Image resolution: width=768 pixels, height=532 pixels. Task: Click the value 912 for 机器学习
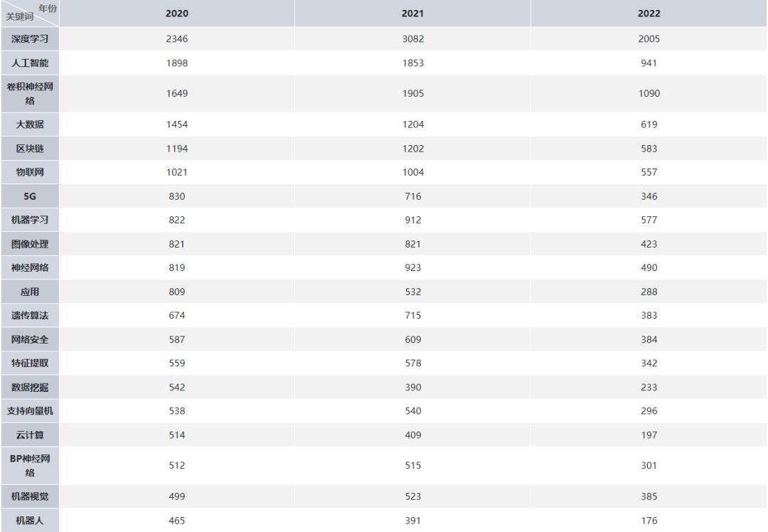[x=413, y=220]
